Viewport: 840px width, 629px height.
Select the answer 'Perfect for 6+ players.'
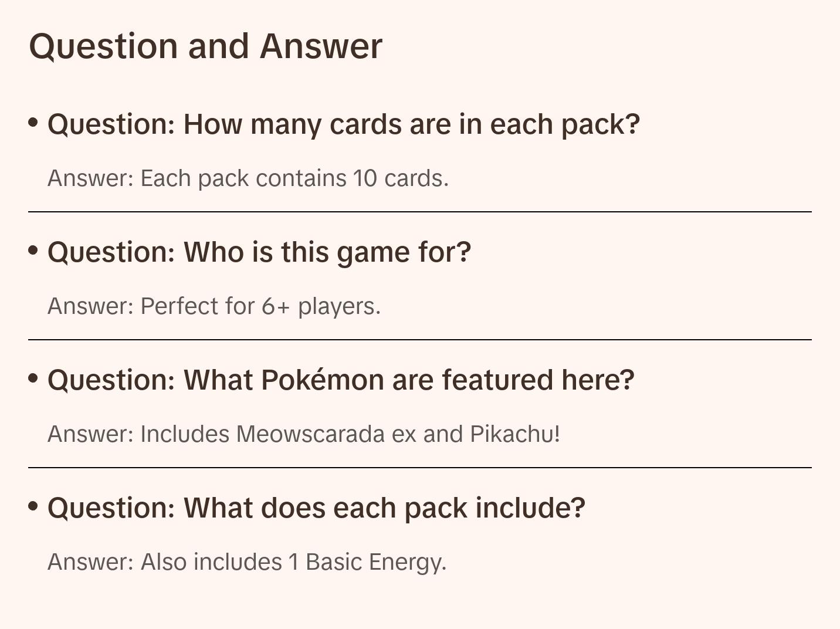point(214,306)
